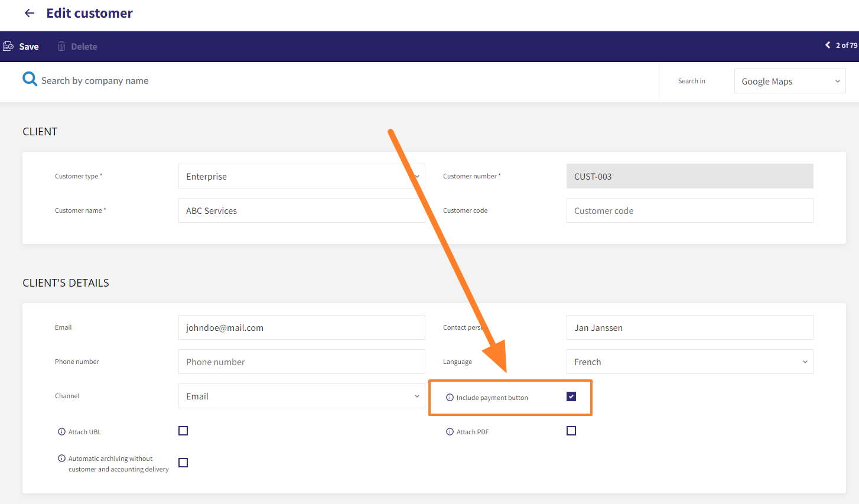The width and height of the screenshot is (859, 504).
Task: Click the Save button in toolbar
Action: tap(21, 46)
